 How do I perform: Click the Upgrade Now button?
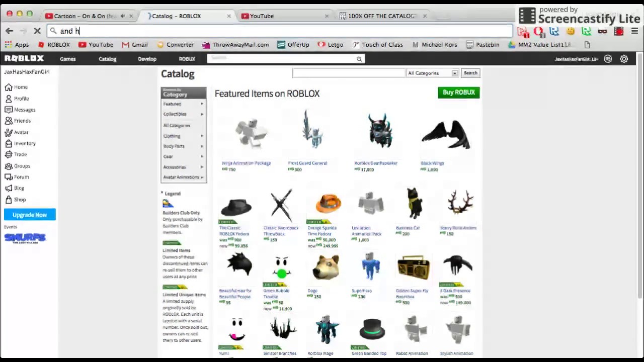[x=30, y=215]
